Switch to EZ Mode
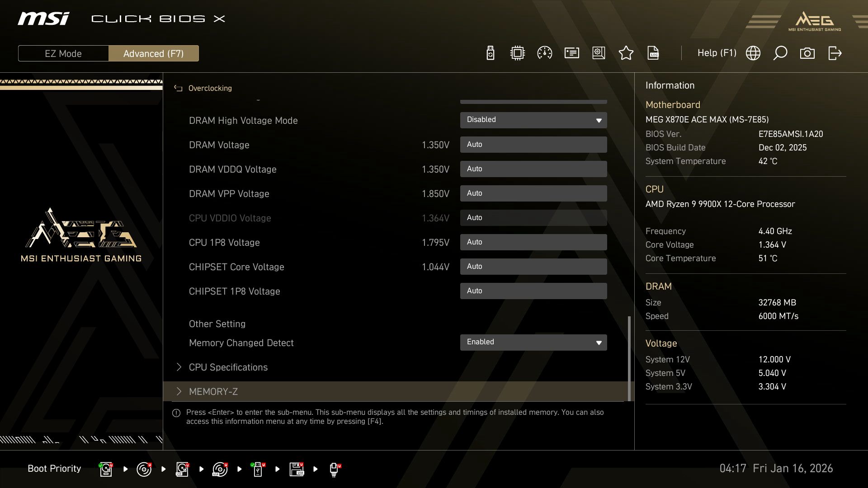Screen dimensions: 868x488 click(63, 53)
